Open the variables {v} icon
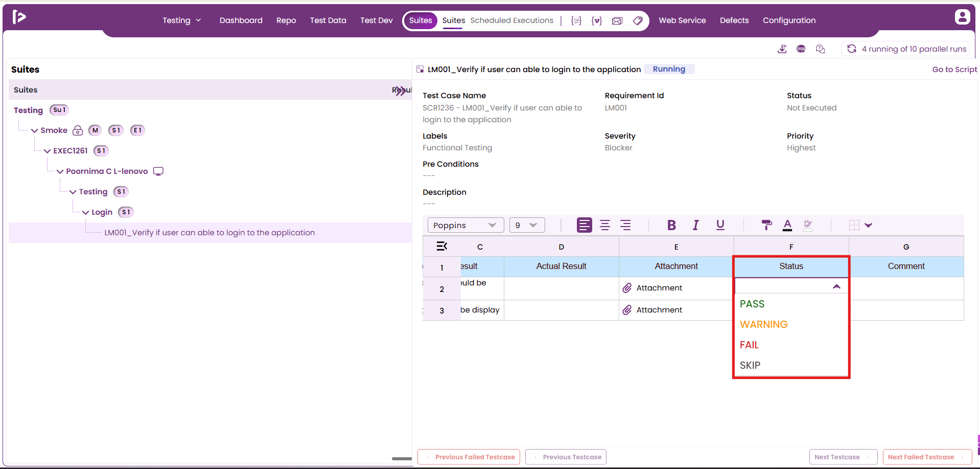 597,20
